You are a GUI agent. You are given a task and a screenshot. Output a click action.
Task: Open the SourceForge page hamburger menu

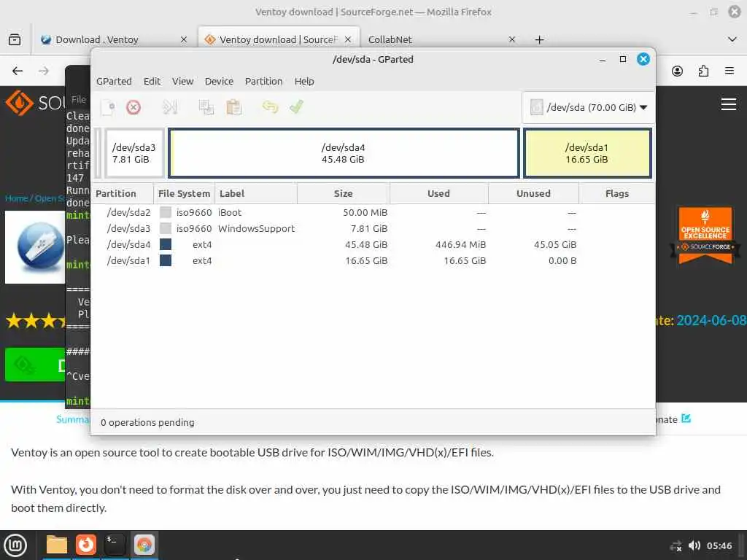tap(729, 104)
